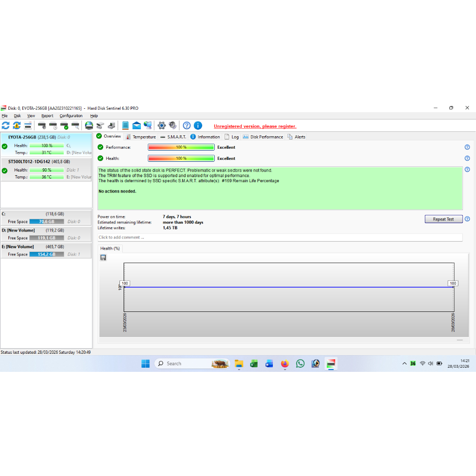Click the Refresh disk status icon
The width and height of the screenshot is (476, 476).
coord(6,126)
